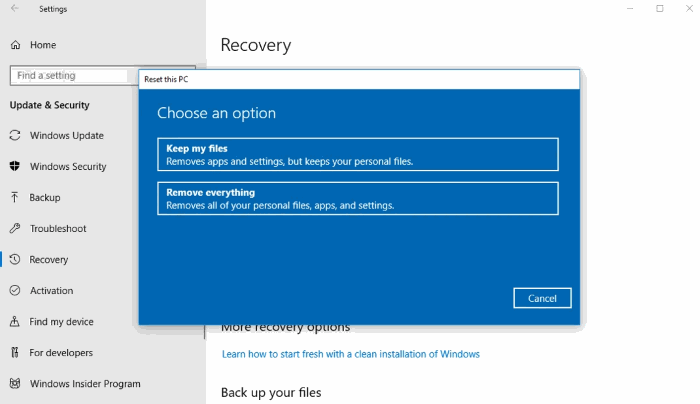
Task: Navigate to the Activation page
Action: tap(51, 291)
